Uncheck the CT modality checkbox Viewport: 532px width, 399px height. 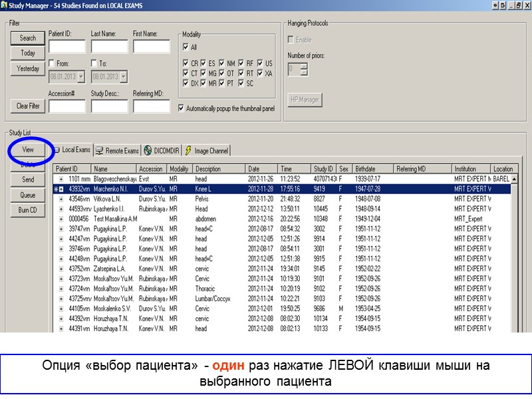186,73
